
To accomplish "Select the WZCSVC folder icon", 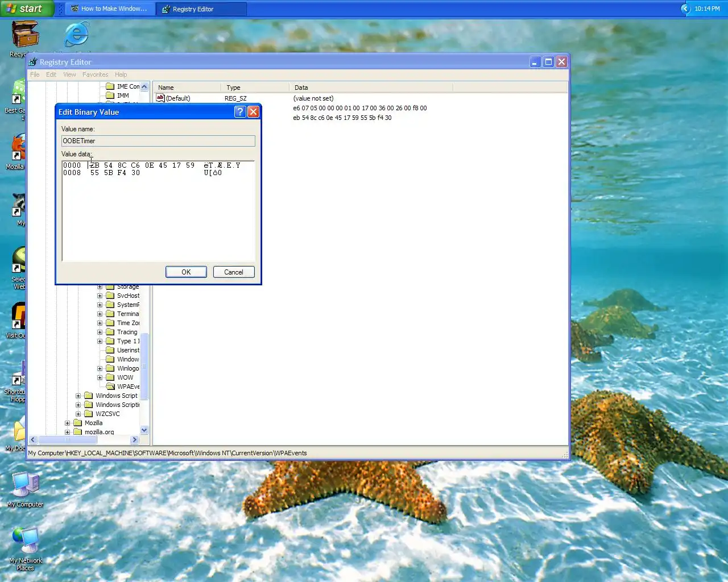I will tap(89, 414).
